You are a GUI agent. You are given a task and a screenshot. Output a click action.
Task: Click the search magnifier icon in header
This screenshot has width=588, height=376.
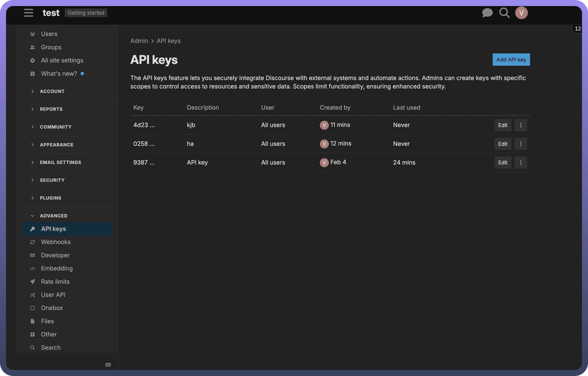[504, 13]
